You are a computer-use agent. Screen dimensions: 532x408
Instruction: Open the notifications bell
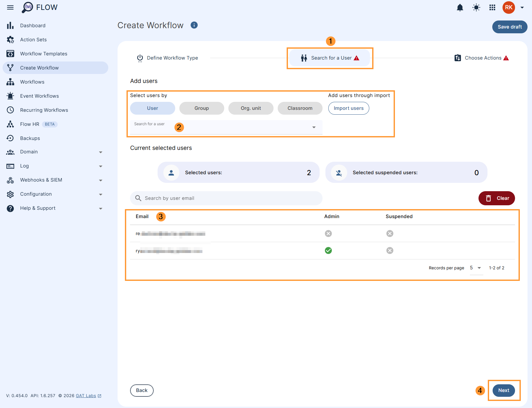[x=460, y=7]
